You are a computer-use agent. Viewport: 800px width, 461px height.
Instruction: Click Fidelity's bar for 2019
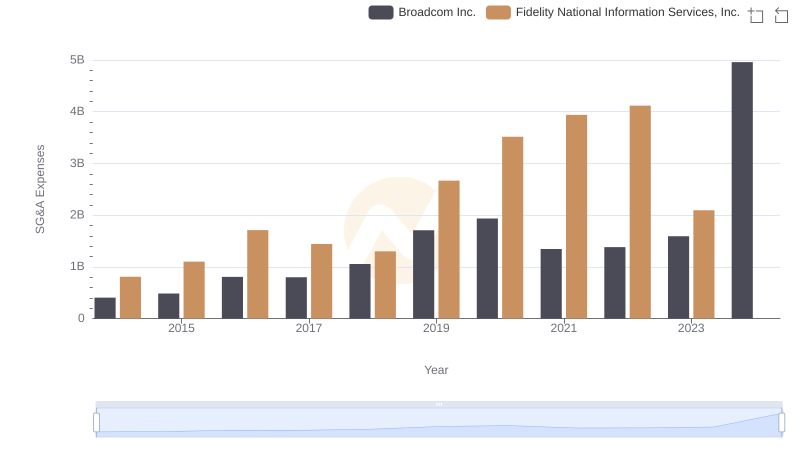pyautogui.click(x=449, y=249)
